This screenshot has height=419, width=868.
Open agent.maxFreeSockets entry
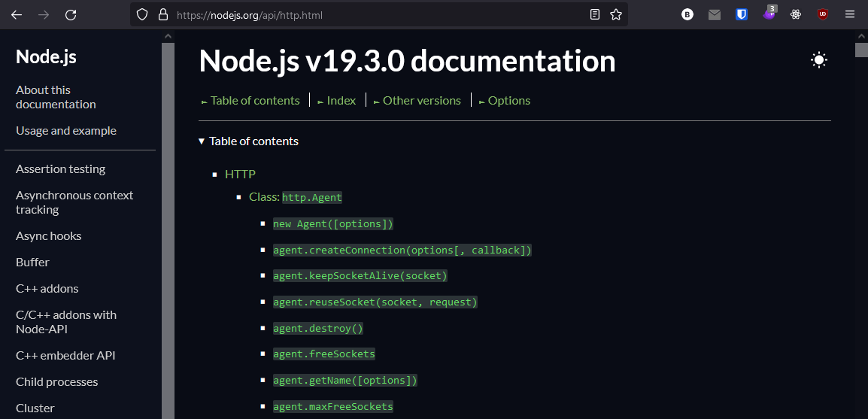pos(332,407)
